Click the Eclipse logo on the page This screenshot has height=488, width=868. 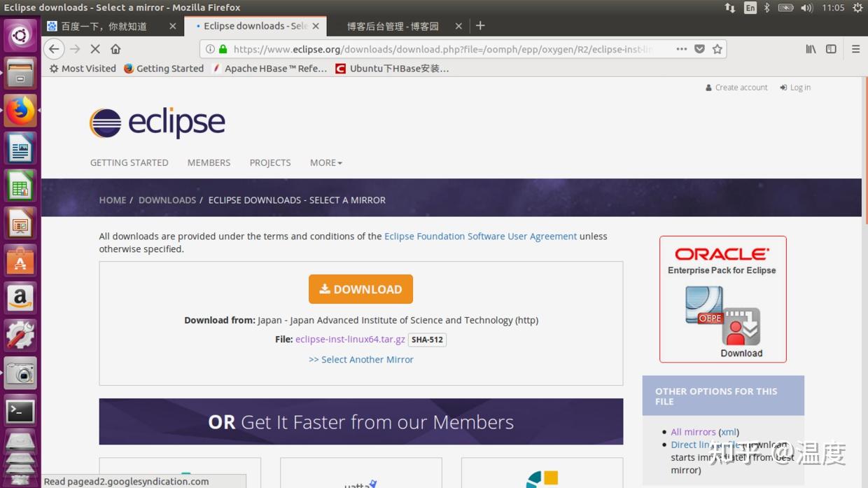(157, 121)
